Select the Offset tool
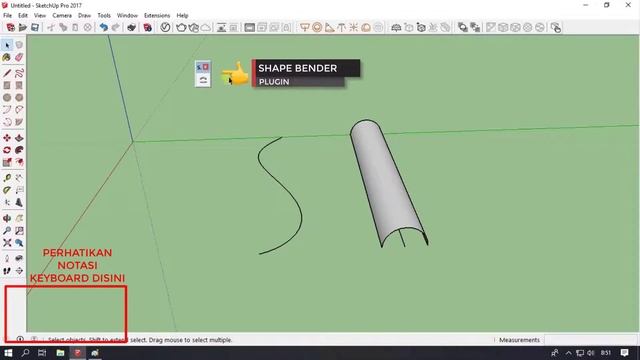 (x=19, y=162)
